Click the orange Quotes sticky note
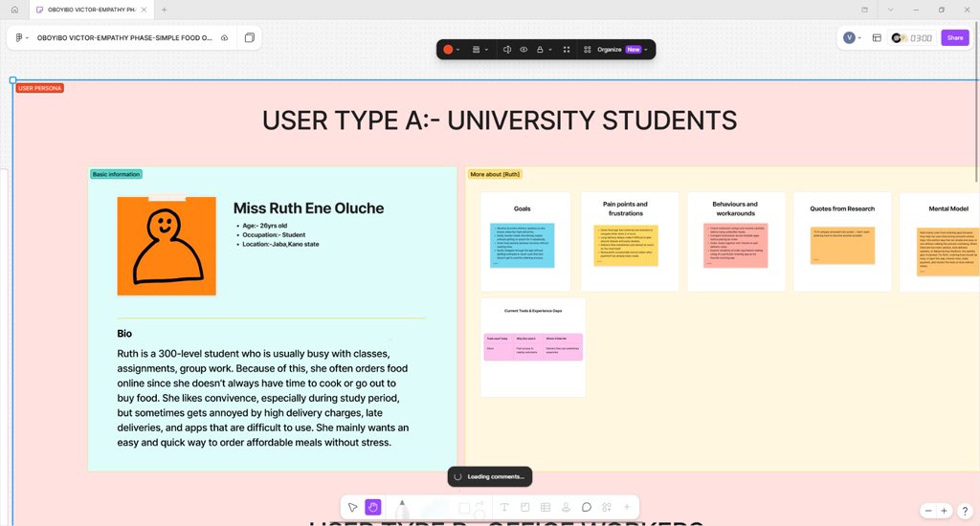 [842, 246]
